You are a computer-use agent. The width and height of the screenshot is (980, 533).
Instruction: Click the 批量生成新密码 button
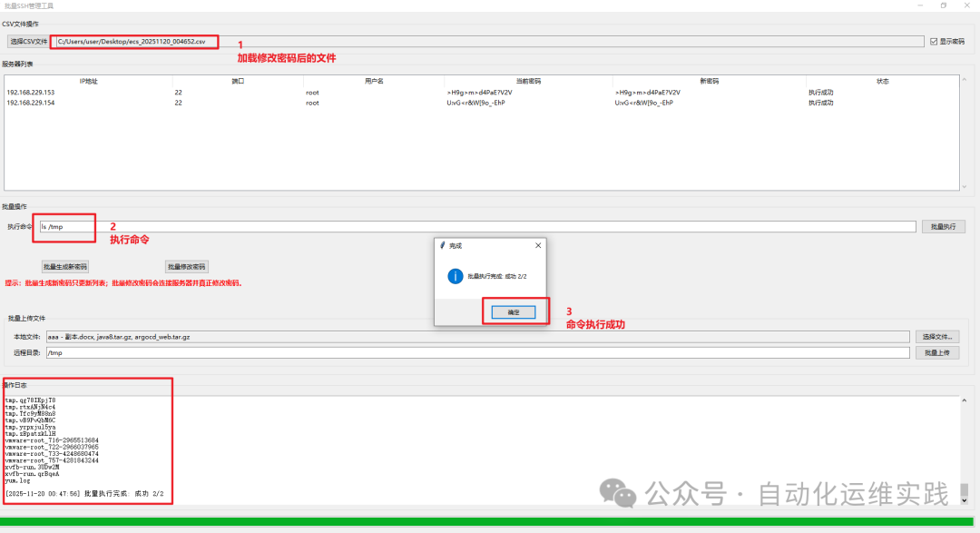point(65,267)
